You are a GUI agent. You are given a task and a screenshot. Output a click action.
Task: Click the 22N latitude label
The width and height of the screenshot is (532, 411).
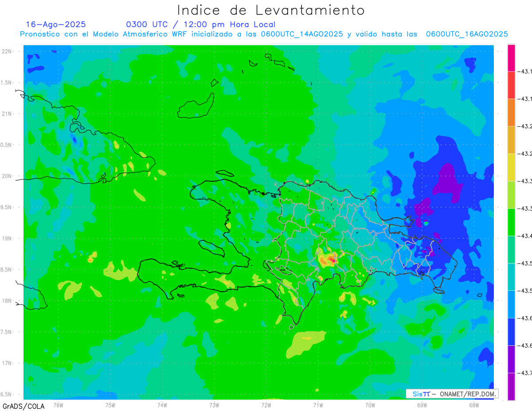click(7, 51)
